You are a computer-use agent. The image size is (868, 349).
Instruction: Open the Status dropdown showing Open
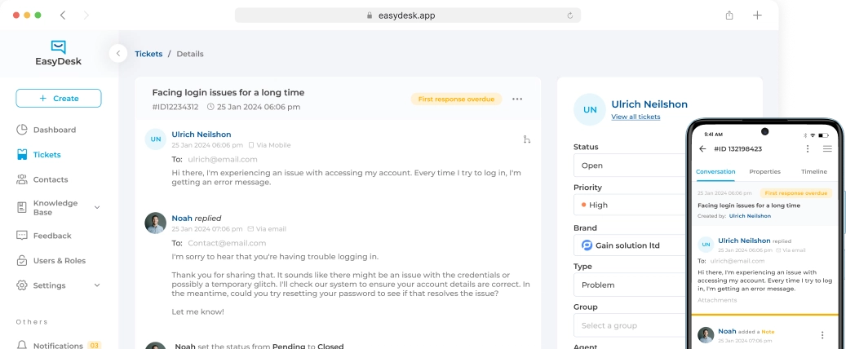coord(630,166)
